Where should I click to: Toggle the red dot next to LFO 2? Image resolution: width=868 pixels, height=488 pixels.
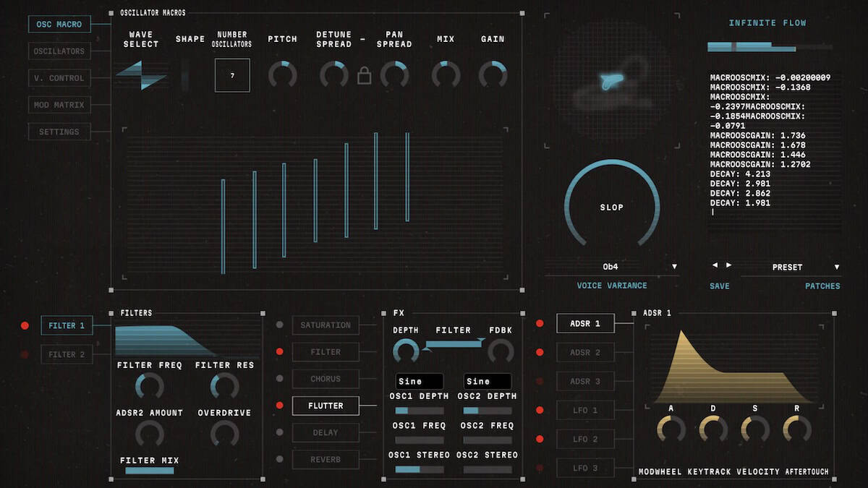[540, 439]
